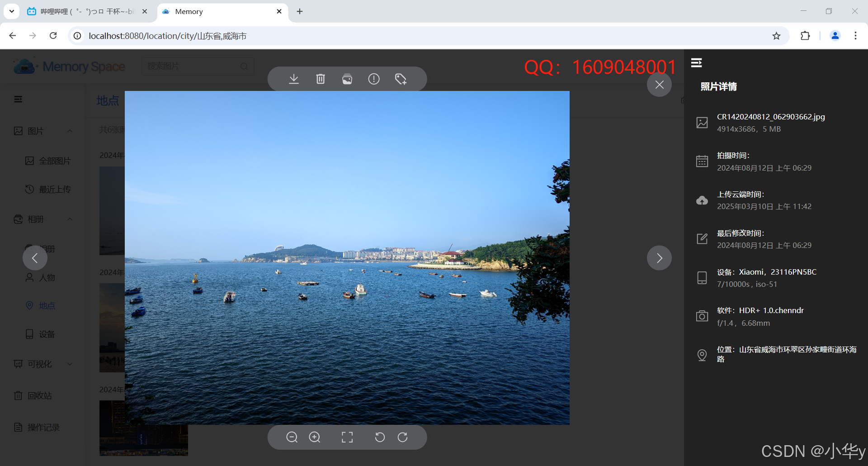Click the 上传云端时间 value in details
The height and width of the screenshot is (466, 868).
764,206
